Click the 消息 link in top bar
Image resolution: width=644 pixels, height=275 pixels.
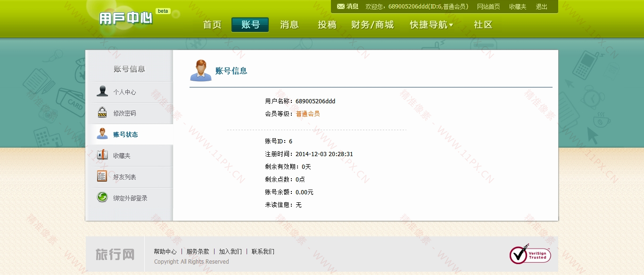[353, 7]
